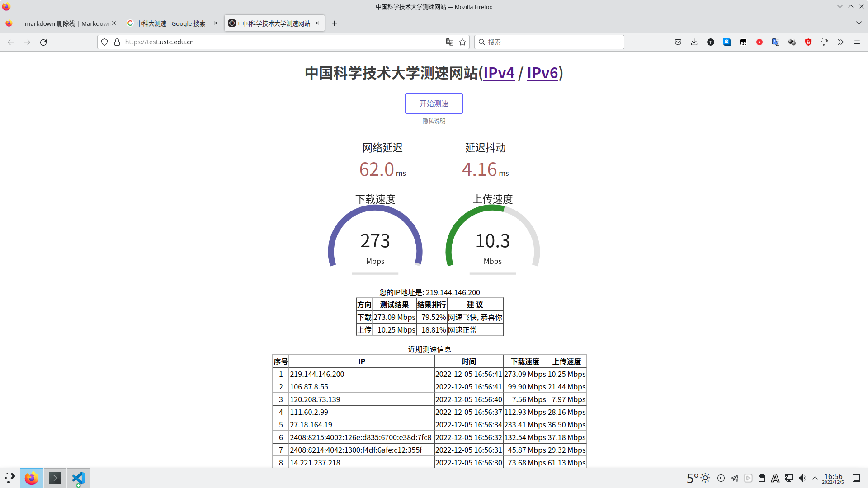Click the 开始测速 button
This screenshot has width=868, height=488.
434,103
